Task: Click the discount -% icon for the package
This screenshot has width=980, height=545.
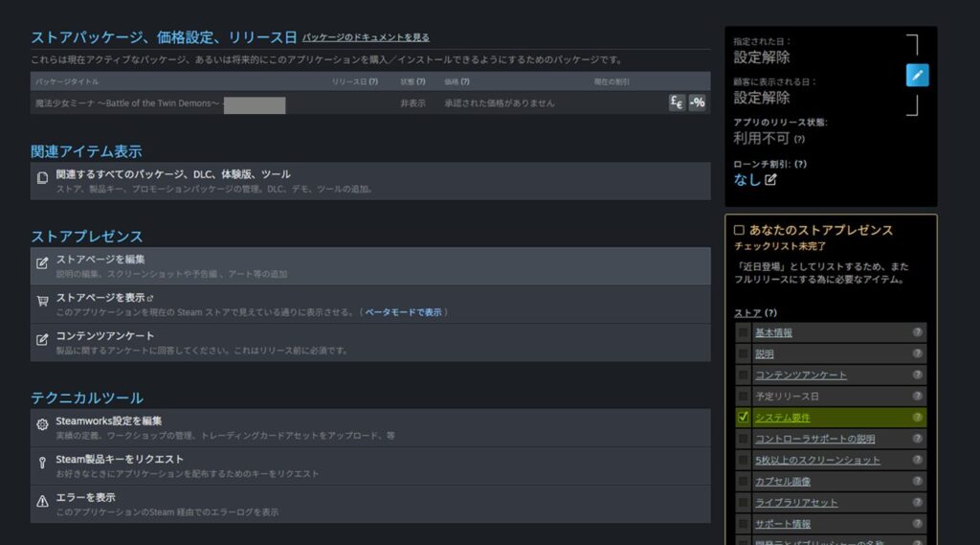Action: pyautogui.click(x=698, y=103)
